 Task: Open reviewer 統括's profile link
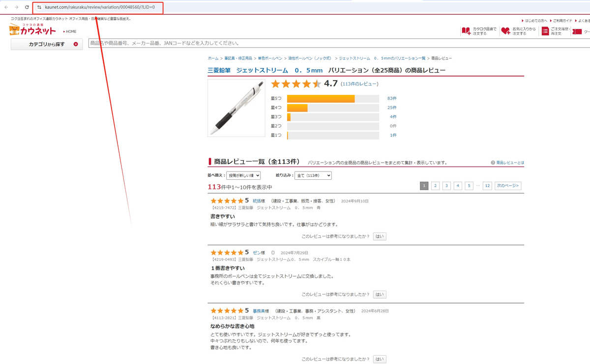coord(257,201)
